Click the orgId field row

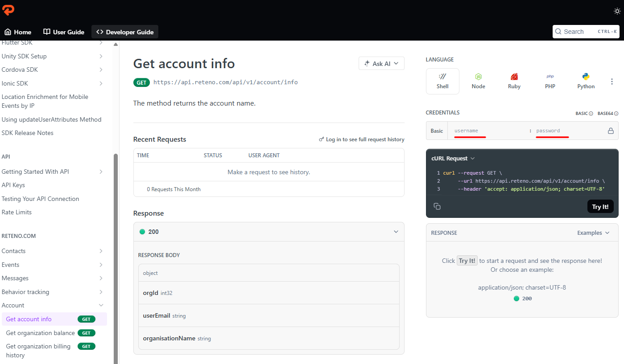269,293
